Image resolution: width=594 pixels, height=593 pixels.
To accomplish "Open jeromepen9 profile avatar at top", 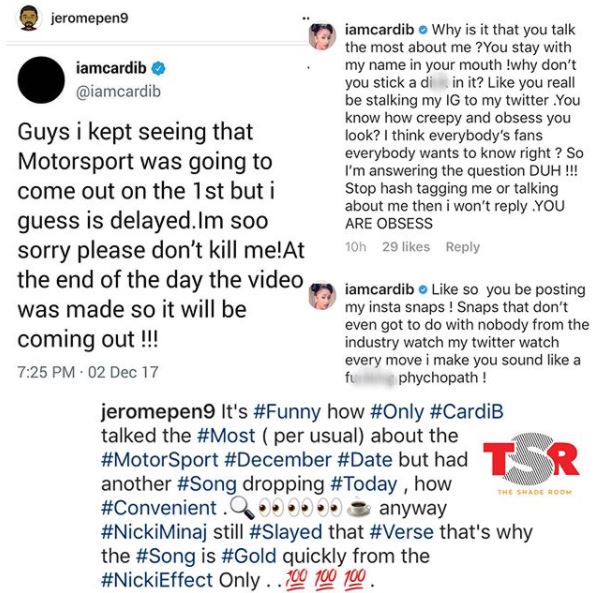I will click(29, 18).
